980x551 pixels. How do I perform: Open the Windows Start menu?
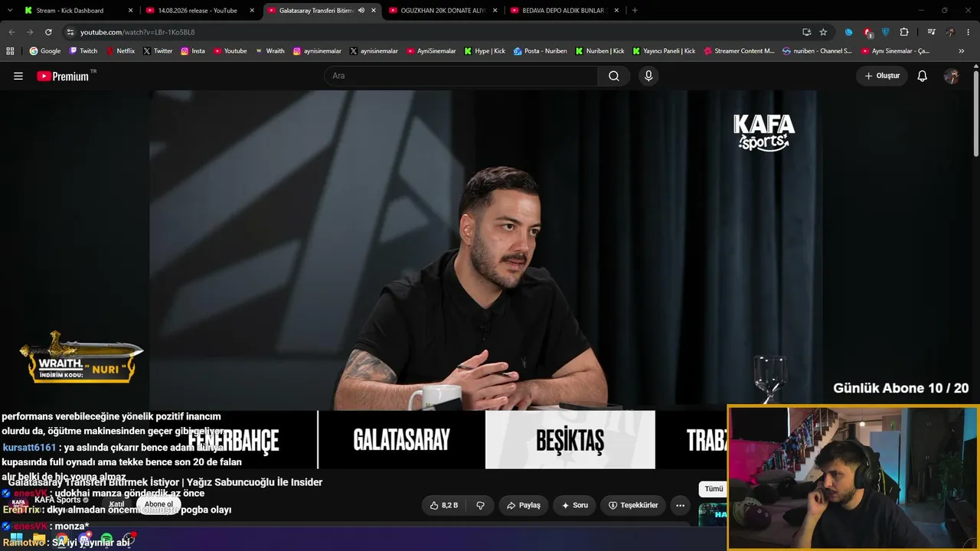pyautogui.click(x=16, y=539)
